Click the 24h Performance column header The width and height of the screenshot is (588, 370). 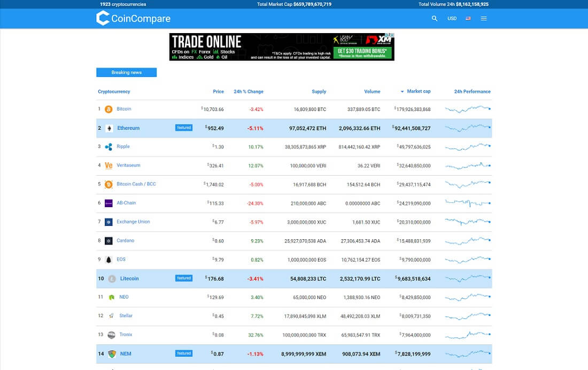472,91
